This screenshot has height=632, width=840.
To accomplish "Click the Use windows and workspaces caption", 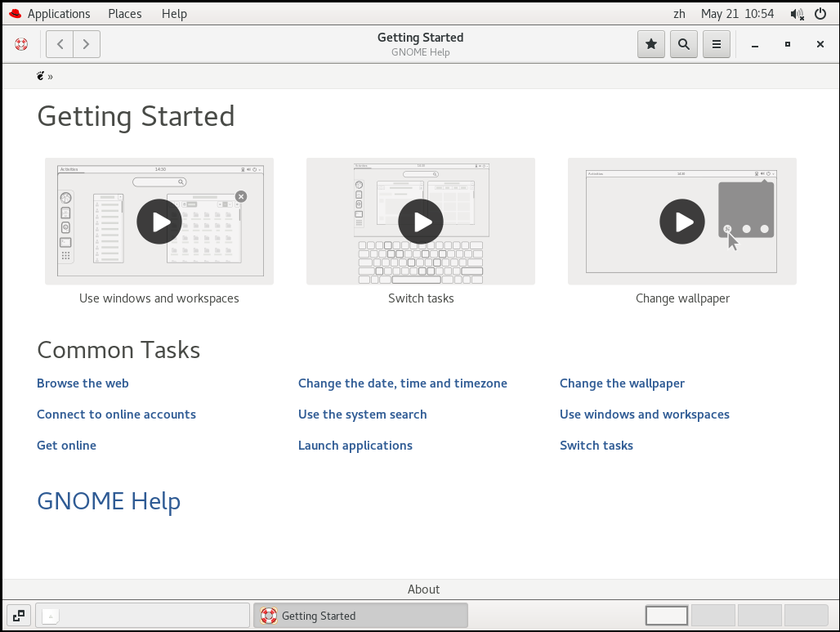I will [x=159, y=298].
